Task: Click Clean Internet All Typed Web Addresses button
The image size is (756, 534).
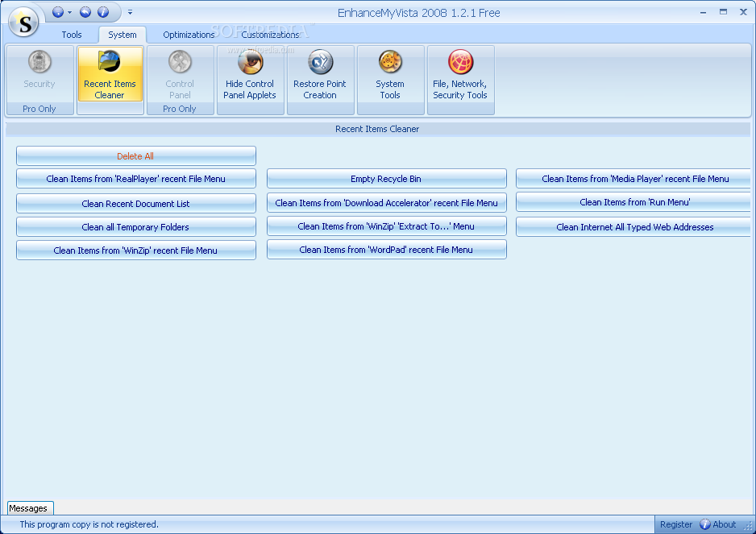Action: 633,227
